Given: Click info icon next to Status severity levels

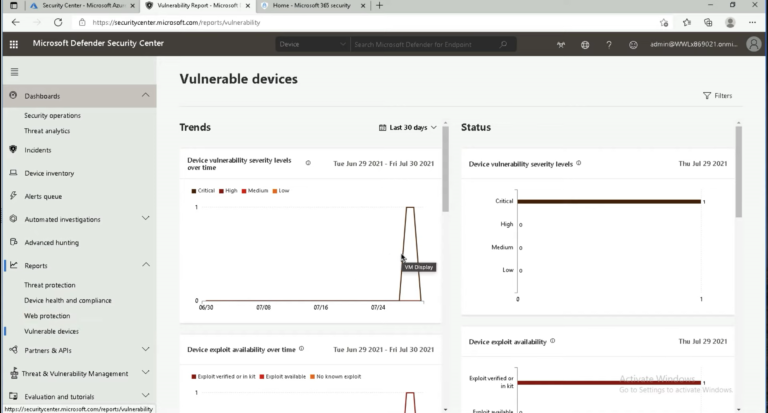Looking at the screenshot, I should [x=578, y=163].
